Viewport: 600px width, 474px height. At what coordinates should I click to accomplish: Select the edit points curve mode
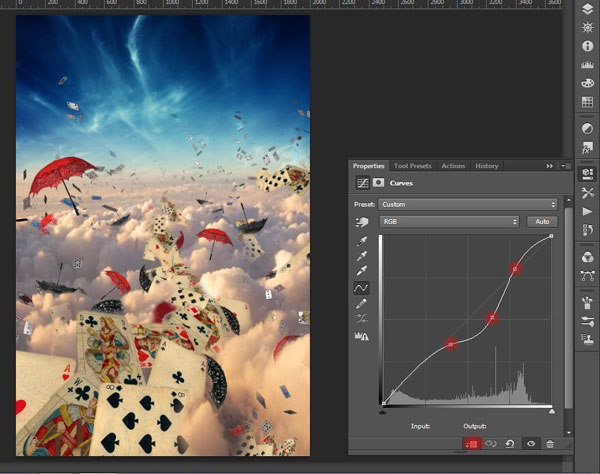point(361,288)
